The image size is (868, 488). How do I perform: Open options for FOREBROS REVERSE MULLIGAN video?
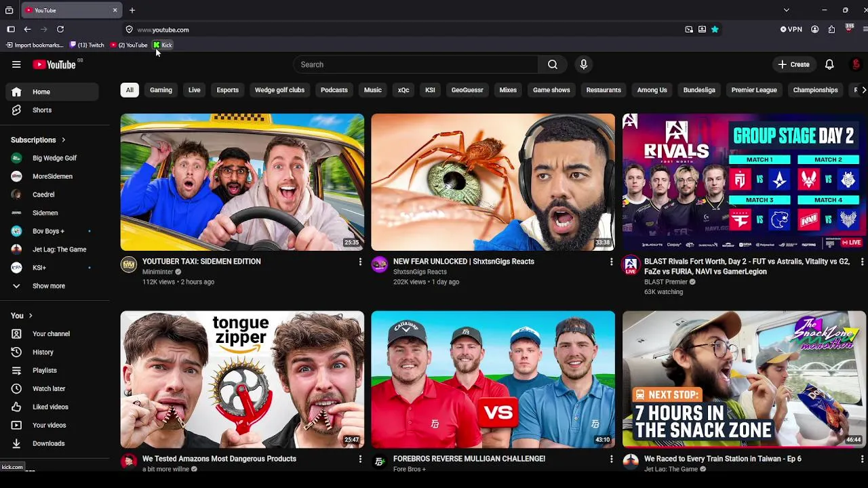click(x=611, y=459)
